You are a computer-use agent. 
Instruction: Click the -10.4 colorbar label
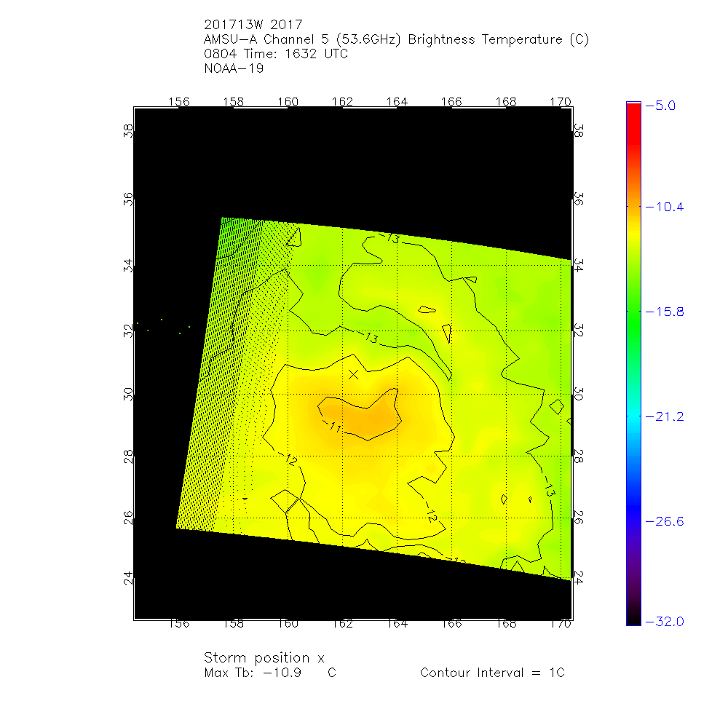click(x=665, y=207)
